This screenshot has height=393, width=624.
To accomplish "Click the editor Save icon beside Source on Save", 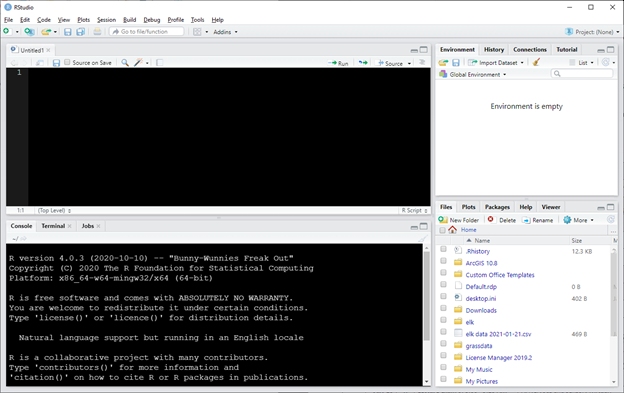I will click(x=56, y=63).
